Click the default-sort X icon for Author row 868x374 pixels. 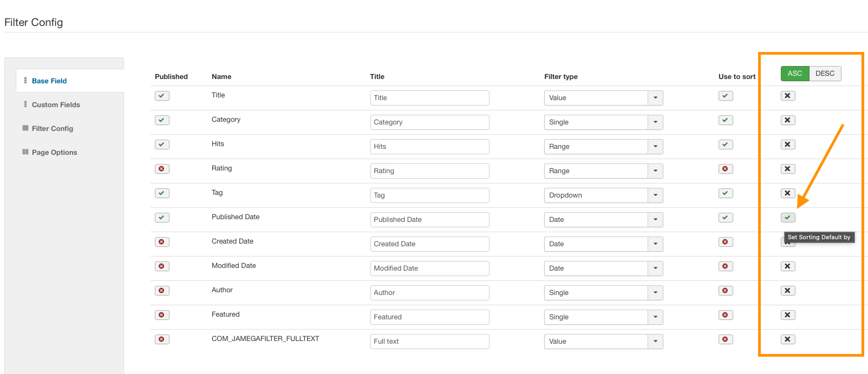tap(788, 291)
